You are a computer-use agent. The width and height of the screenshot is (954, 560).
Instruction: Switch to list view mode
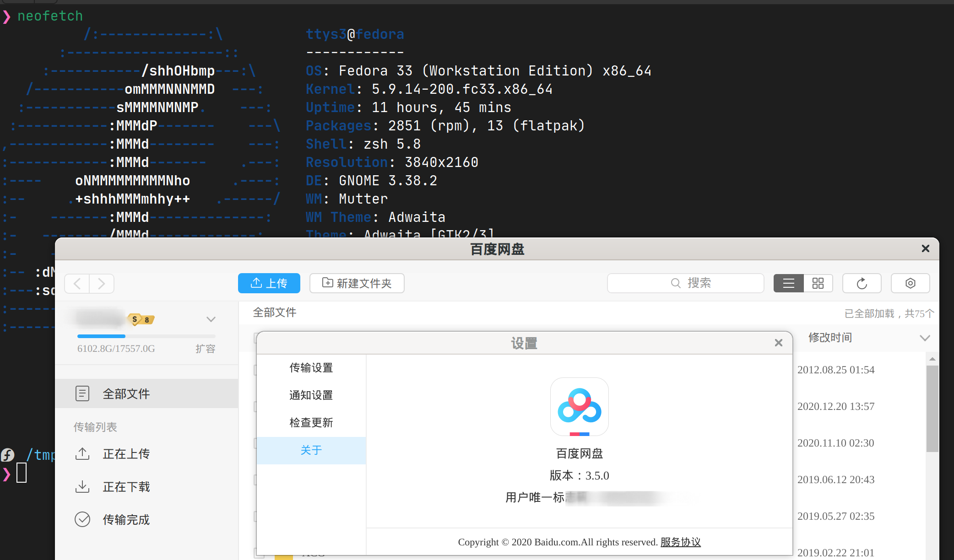[x=788, y=283]
